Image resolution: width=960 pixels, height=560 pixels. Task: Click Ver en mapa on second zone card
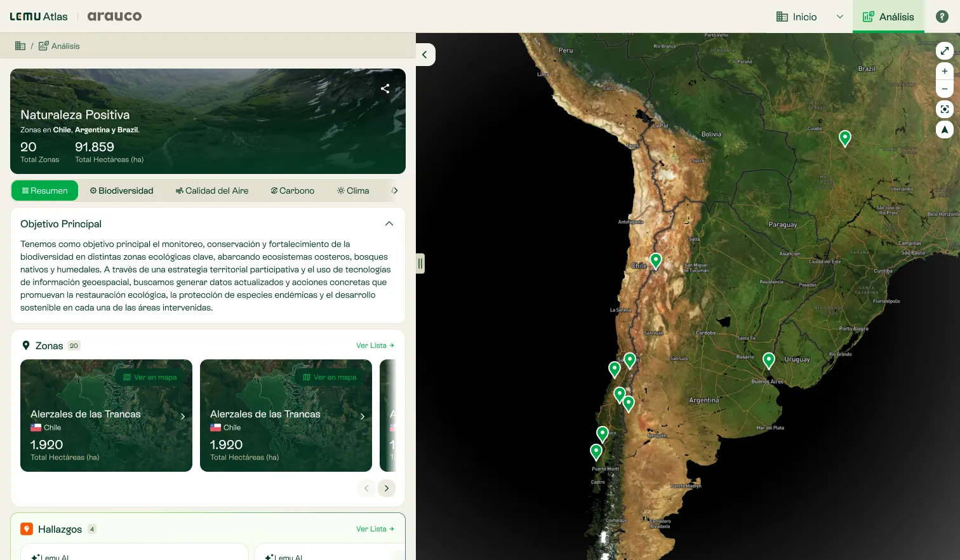point(330,377)
